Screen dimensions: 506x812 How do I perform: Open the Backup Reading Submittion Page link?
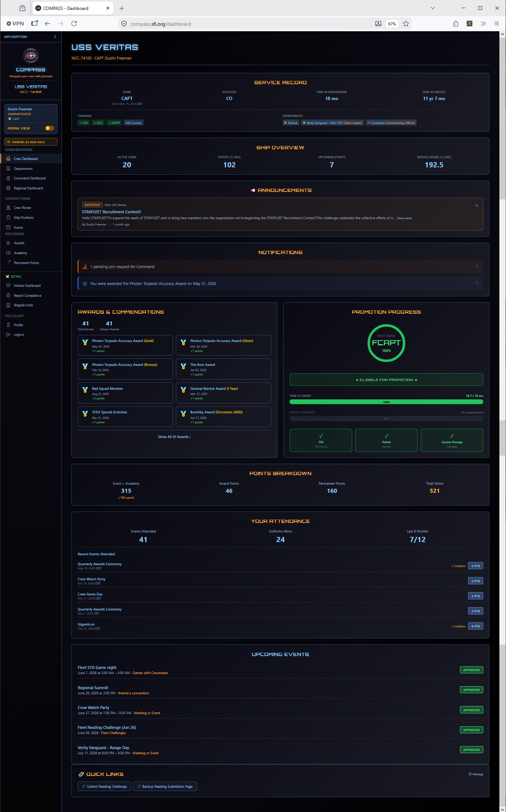[x=165, y=786]
